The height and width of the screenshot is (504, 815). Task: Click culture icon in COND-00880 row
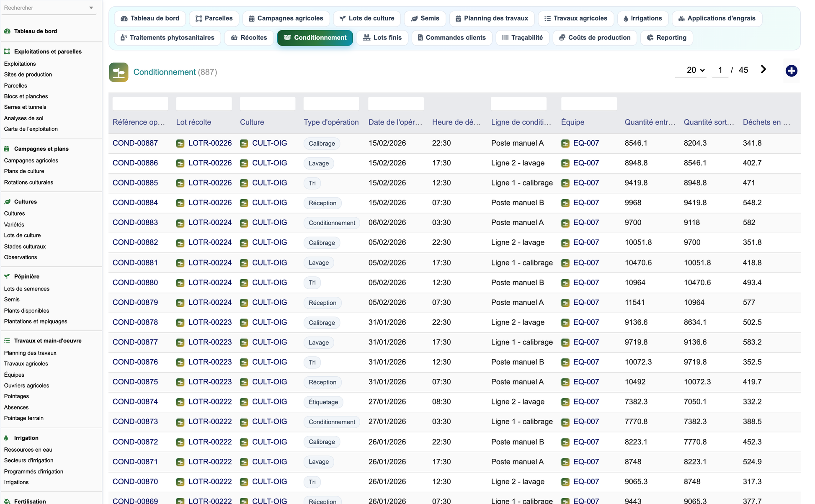[x=244, y=283]
